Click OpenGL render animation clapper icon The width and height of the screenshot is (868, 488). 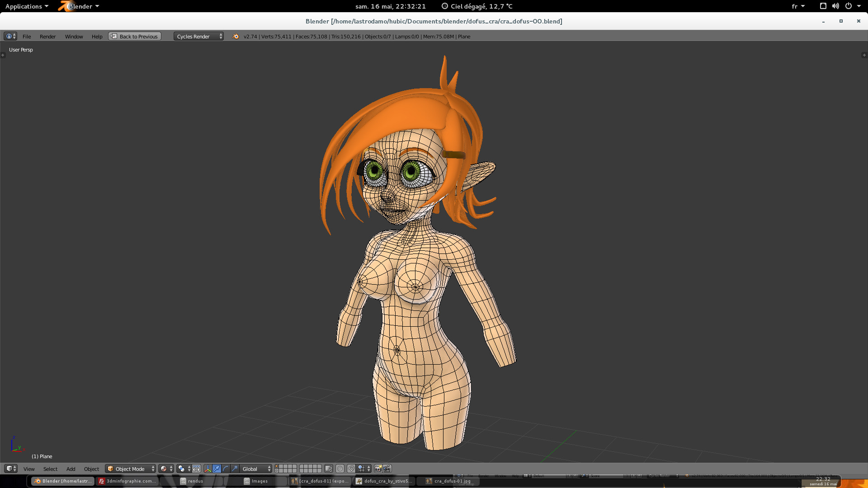click(387, 469)
